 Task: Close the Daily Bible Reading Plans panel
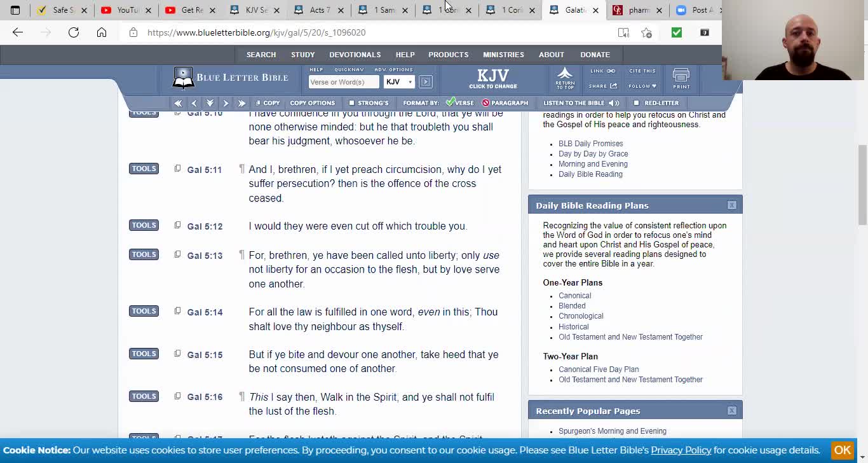click(732, 205)
